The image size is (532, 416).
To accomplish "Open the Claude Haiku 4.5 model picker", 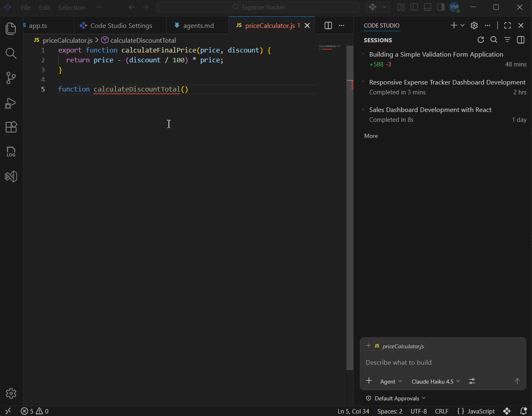I will (436, 382).
